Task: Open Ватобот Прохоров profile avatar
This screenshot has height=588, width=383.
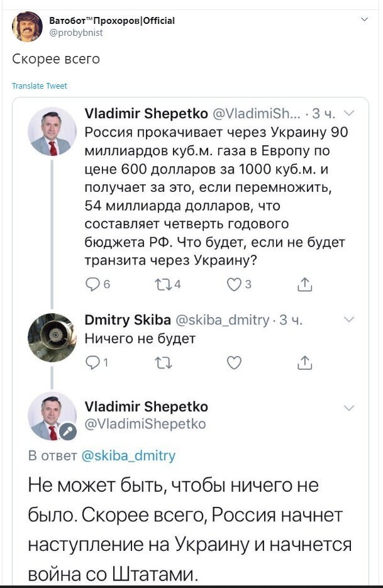Action: (x=27, y=26)
